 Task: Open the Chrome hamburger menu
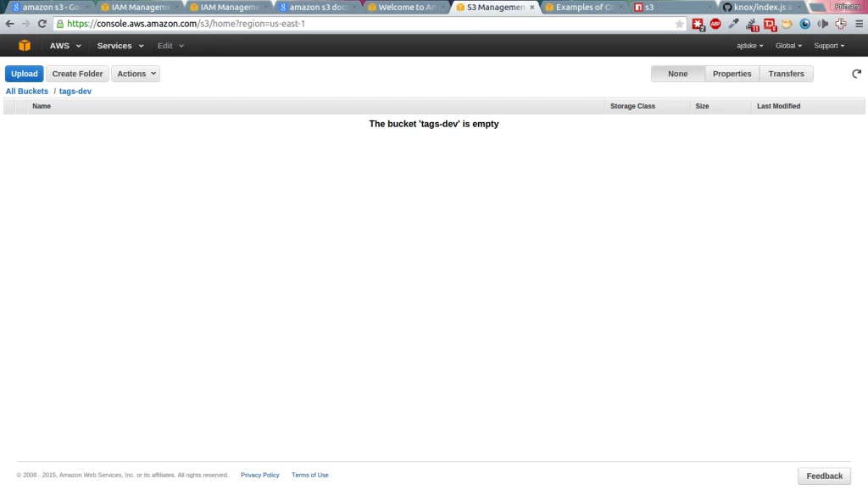pos(860,24)
